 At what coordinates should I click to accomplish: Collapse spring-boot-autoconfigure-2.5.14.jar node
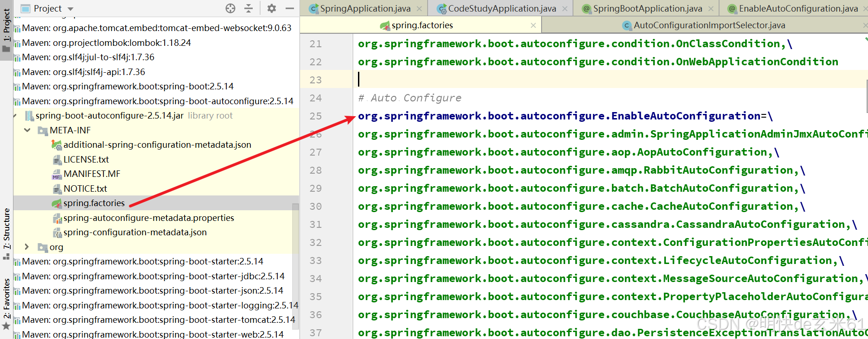[x=15, y=116]
